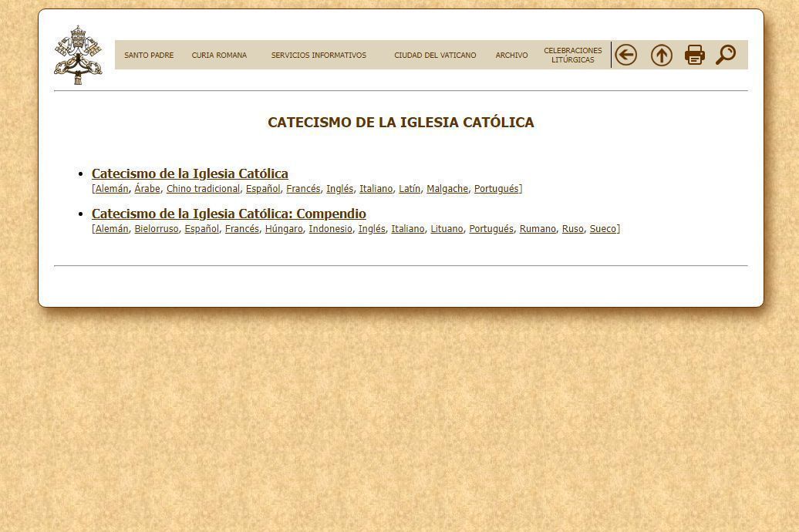Select Alemán under the Compendio link
This screenshot has height=532, width=799.
112,229
